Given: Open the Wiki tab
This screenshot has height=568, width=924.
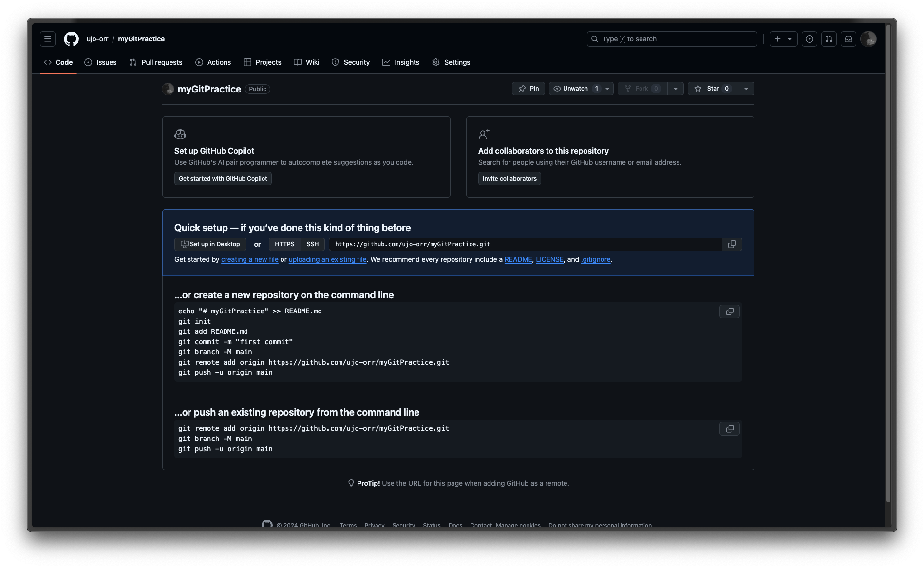Looking at the screenshot, I should 307,62.
